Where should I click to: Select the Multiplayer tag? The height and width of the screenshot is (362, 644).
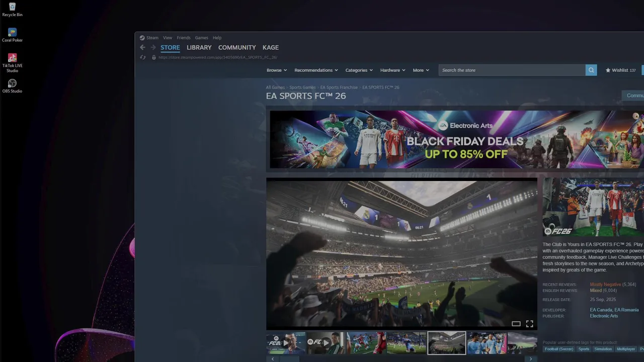click(626, 349)
